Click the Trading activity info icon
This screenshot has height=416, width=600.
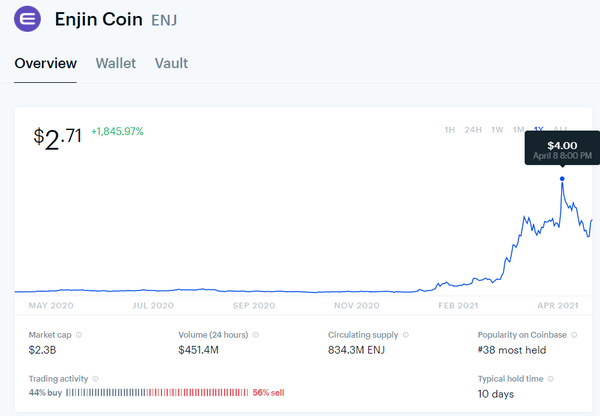pos(96,379)
